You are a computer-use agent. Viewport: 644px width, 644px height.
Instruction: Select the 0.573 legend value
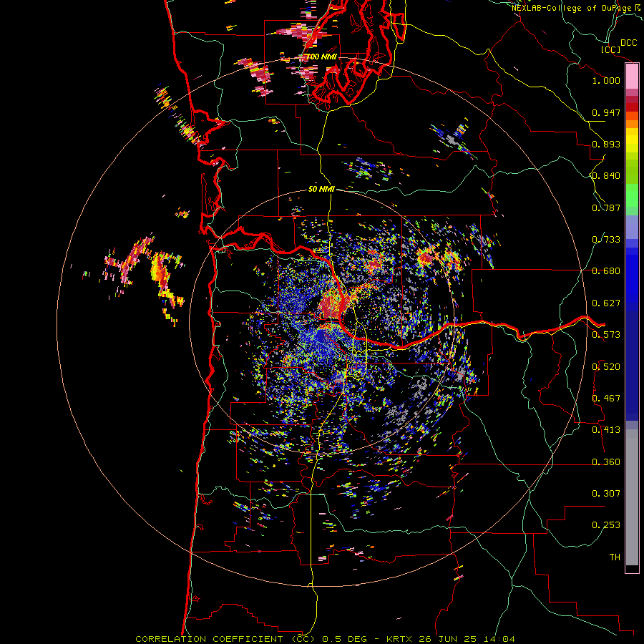(606, 335)
